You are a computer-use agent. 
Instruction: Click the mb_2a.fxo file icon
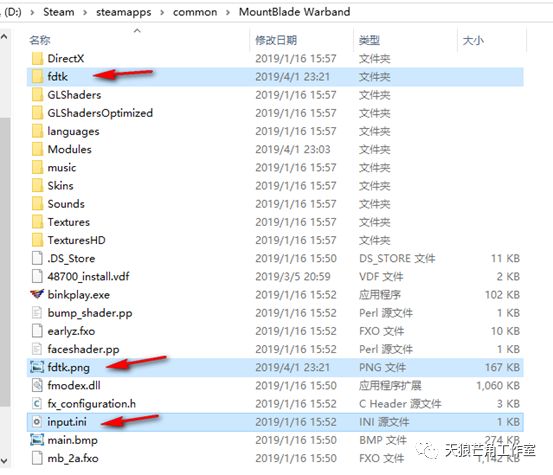coord(37,458)
